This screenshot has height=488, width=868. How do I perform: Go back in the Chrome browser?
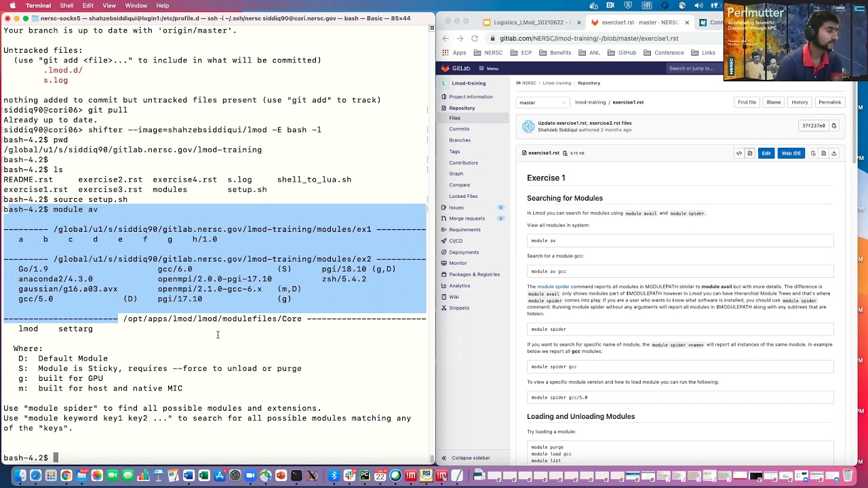446,39
